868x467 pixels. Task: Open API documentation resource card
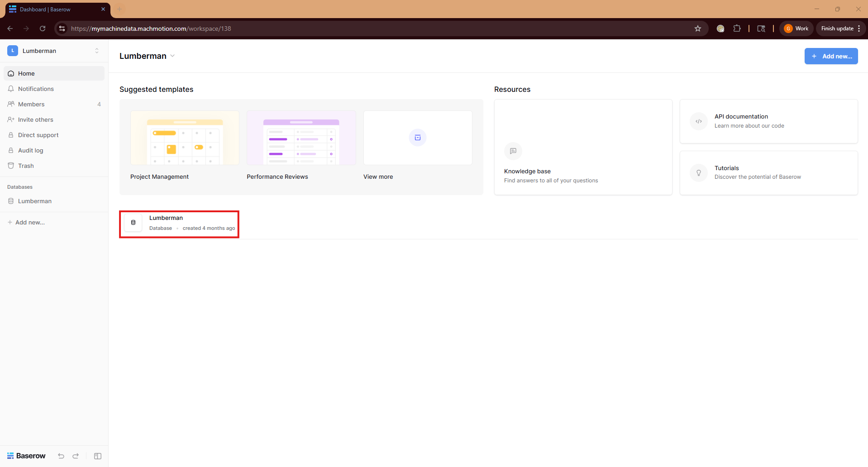768,121
